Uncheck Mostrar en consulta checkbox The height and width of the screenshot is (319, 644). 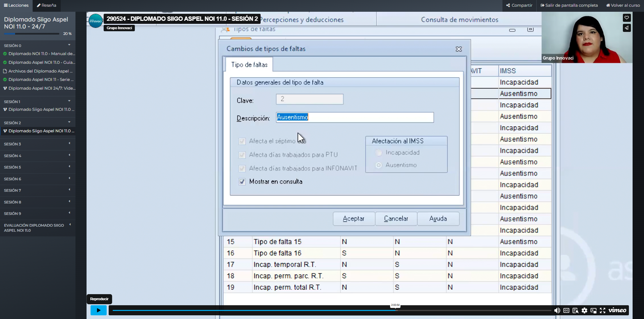pos(242,182)
